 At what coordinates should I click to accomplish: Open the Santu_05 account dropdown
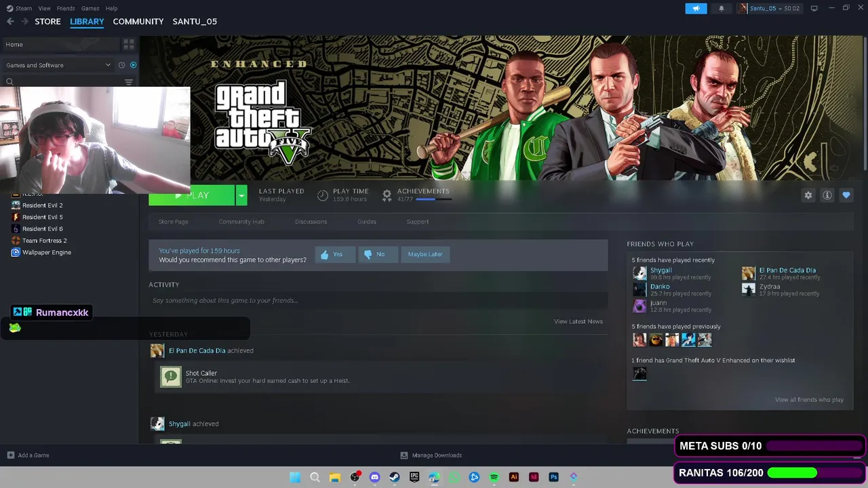click(769, 8)
